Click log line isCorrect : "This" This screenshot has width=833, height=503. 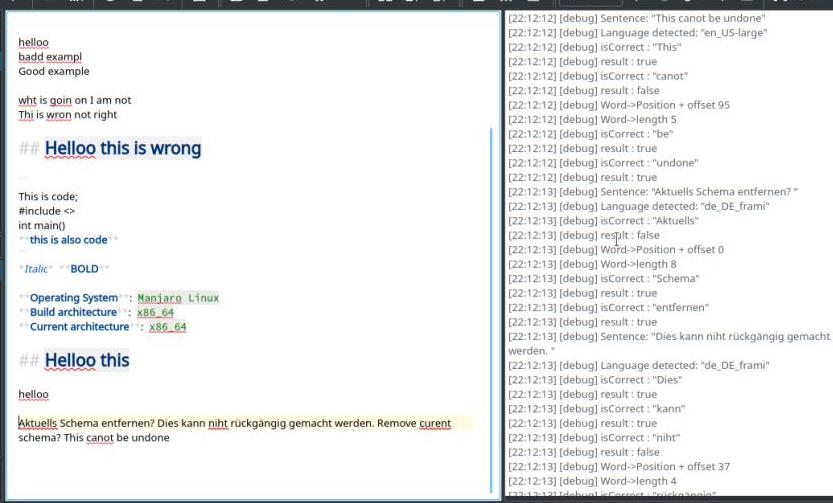[x=594, y=47]
